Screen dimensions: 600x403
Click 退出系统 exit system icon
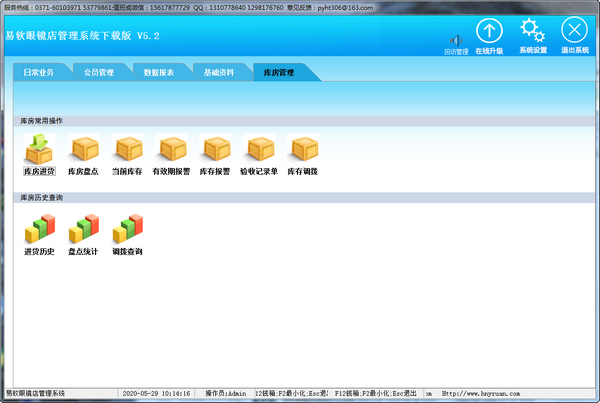[x=574, y=32]
